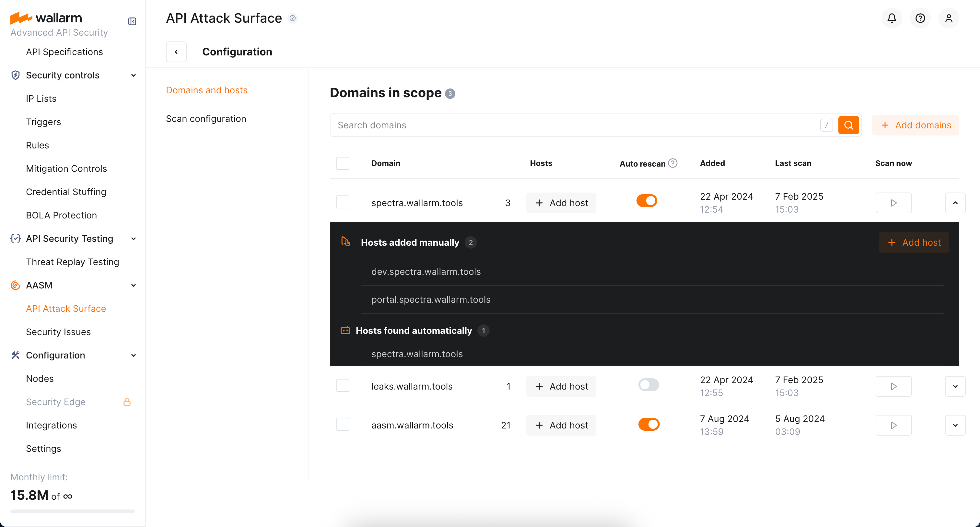Viewport: 980px width, 527px height.
Task: Go back using the Configuration arrow
Action: coord(176,52)
